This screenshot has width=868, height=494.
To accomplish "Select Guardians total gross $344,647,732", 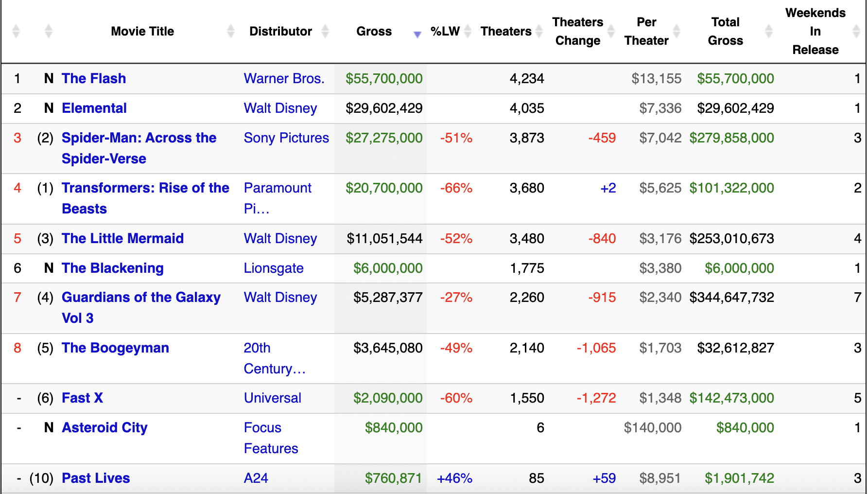I will [x=732, y=297].
